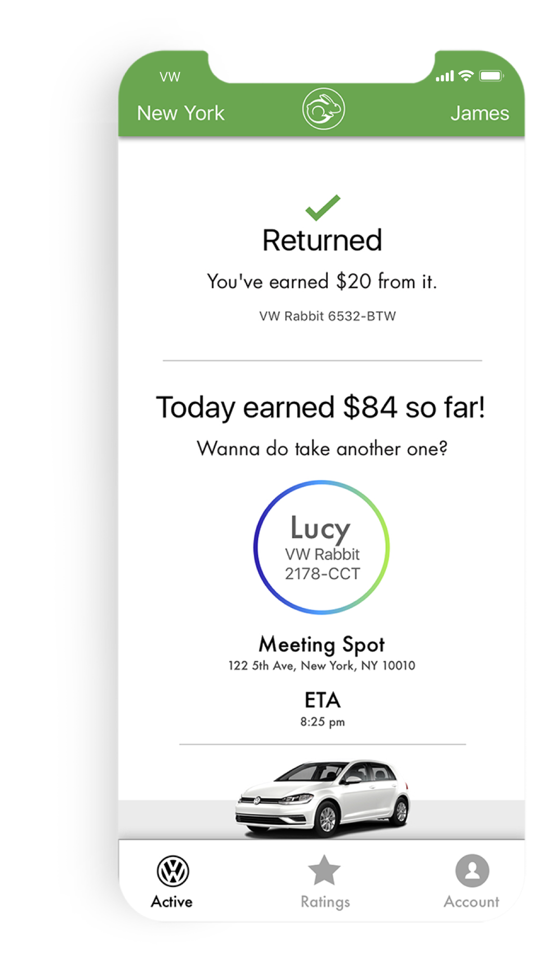Select the VW Rabbit 6532-BTW plate text
Image resolution: width=560 pixels, height=980 pixels.
327,316
